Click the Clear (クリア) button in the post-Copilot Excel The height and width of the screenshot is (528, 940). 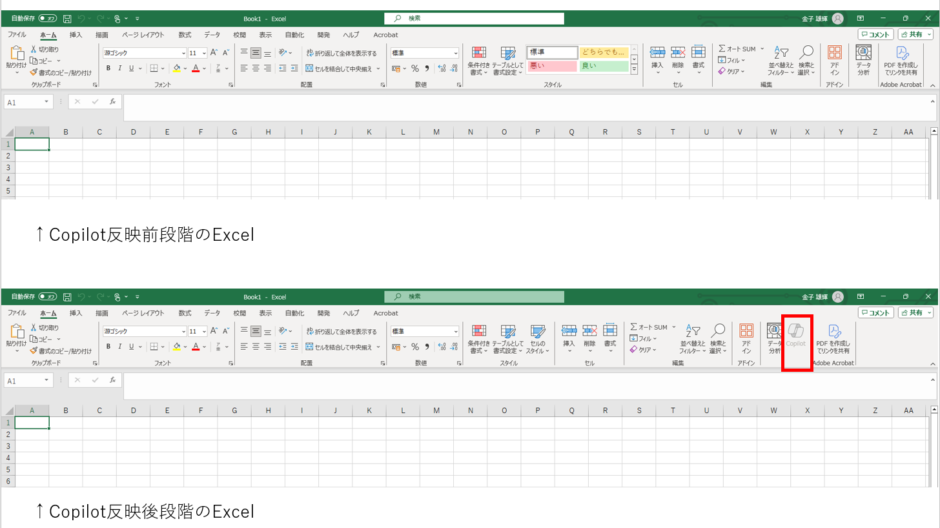pos(643,350)
